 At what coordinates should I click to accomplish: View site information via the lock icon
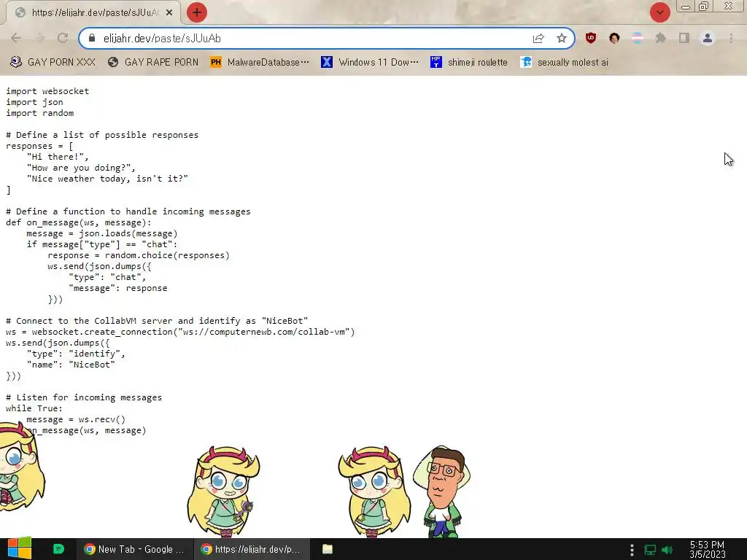pyautogui.click(x=92, y=38)
